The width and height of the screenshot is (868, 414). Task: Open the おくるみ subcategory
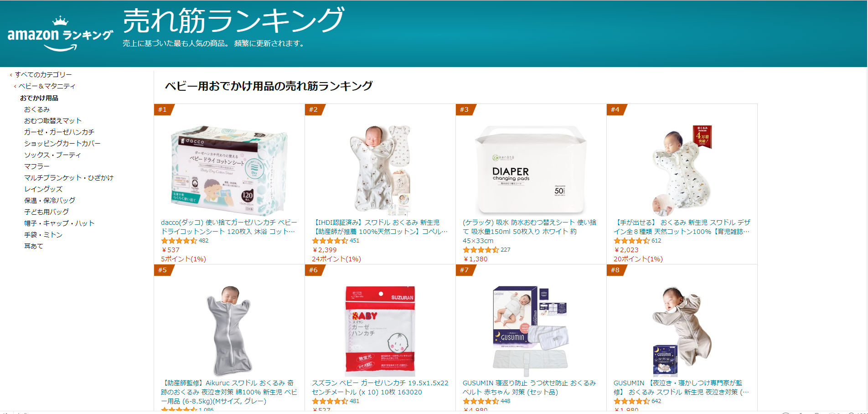click(37, 109)
